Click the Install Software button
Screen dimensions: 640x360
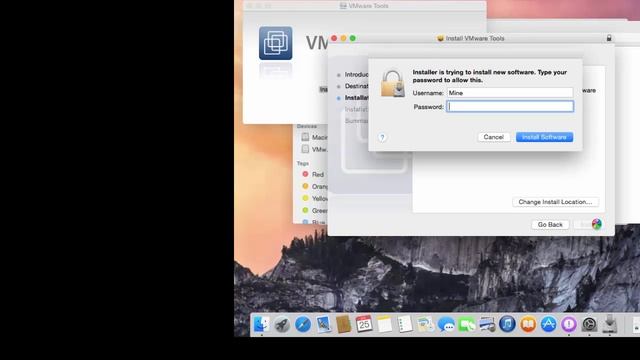544,137
